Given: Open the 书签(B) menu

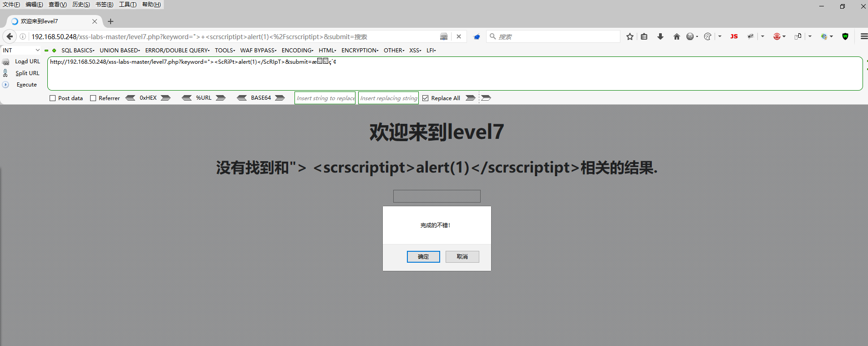Looking at the screenshot, I should pyautogui.click(x=104, y=5).
